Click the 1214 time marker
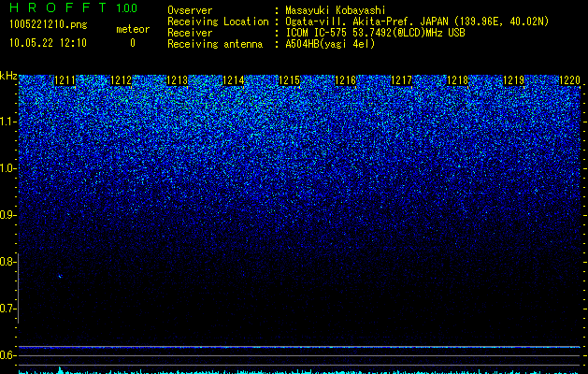The width and height of the screenshot is (588, 374). pyautogui.click(x=234, y=80)
